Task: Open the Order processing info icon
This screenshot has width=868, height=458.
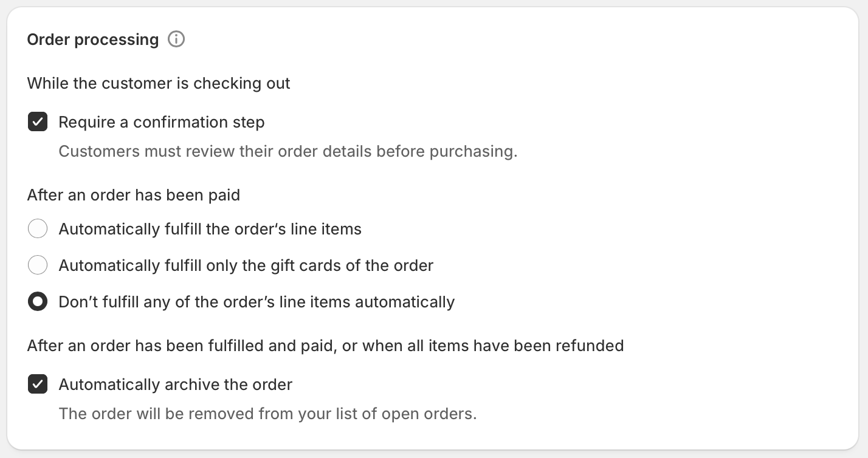Action: tap(176, 39)
